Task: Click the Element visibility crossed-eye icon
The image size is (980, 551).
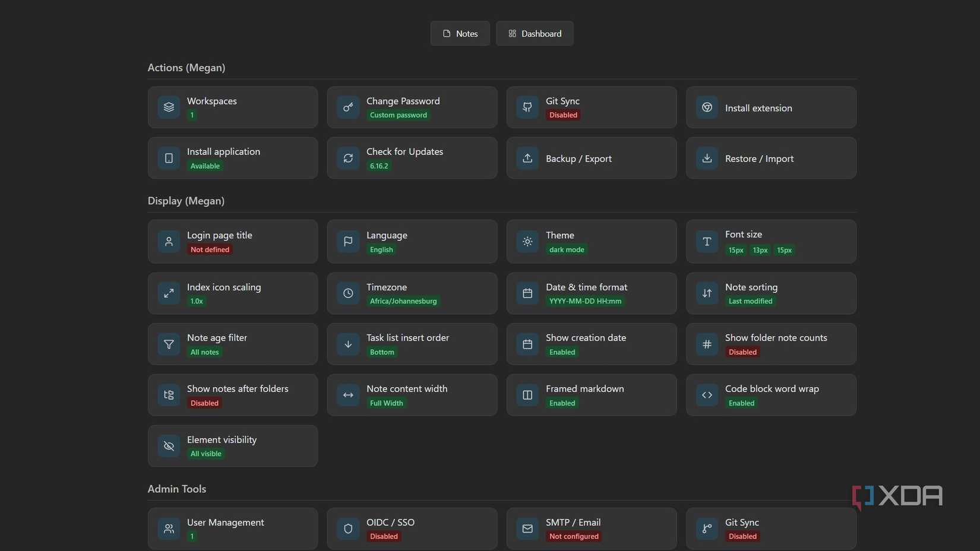Action: [169, 446]
